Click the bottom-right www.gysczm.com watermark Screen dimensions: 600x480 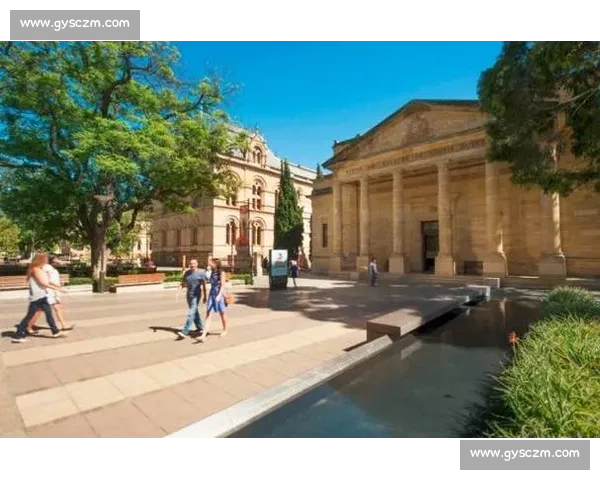point(523,454)
